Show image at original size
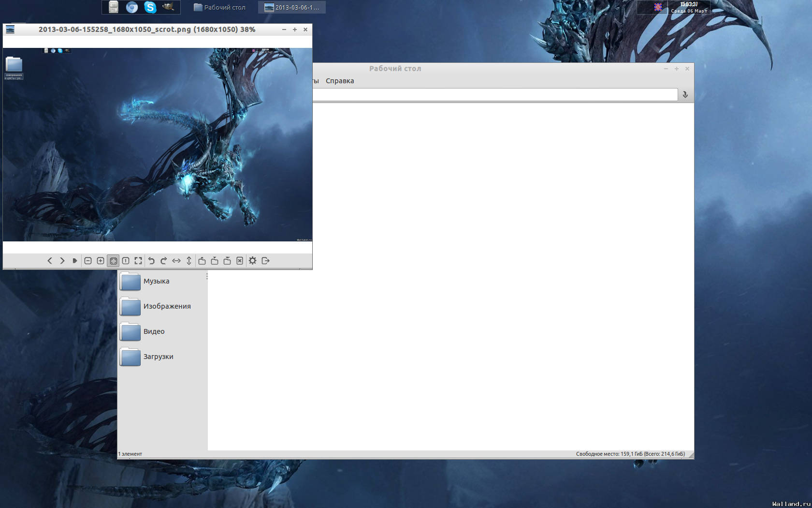This screenshot has height=508, width=812. (x=126, y=261)
